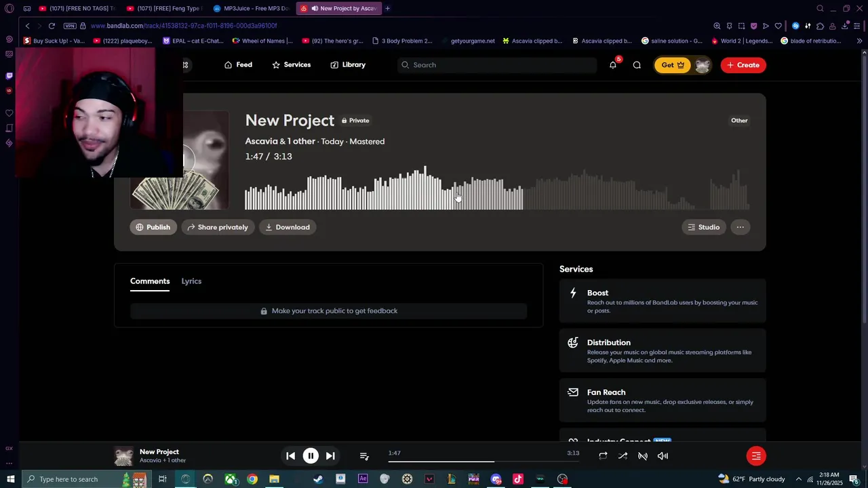Show hidden system tray icons
This screenshot has height=488, width=868.
pos(798,479)
